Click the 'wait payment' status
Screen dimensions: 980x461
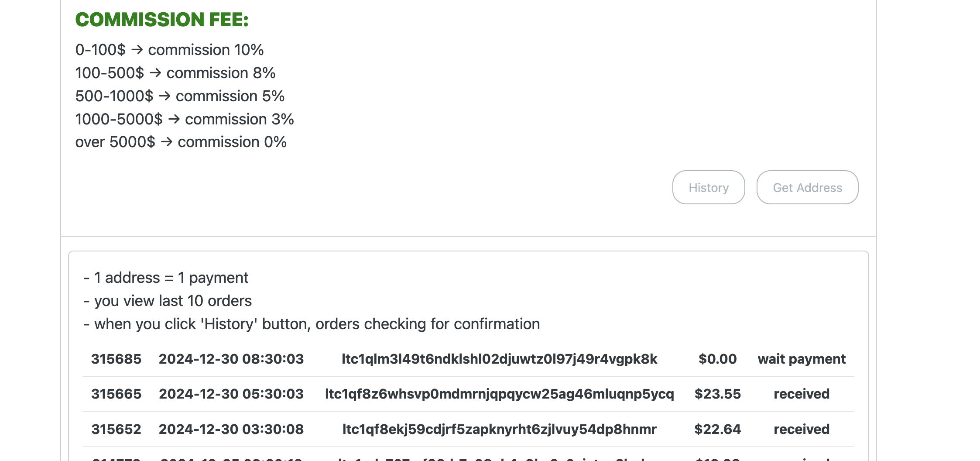pyautogui.click(x=802, y=359)
